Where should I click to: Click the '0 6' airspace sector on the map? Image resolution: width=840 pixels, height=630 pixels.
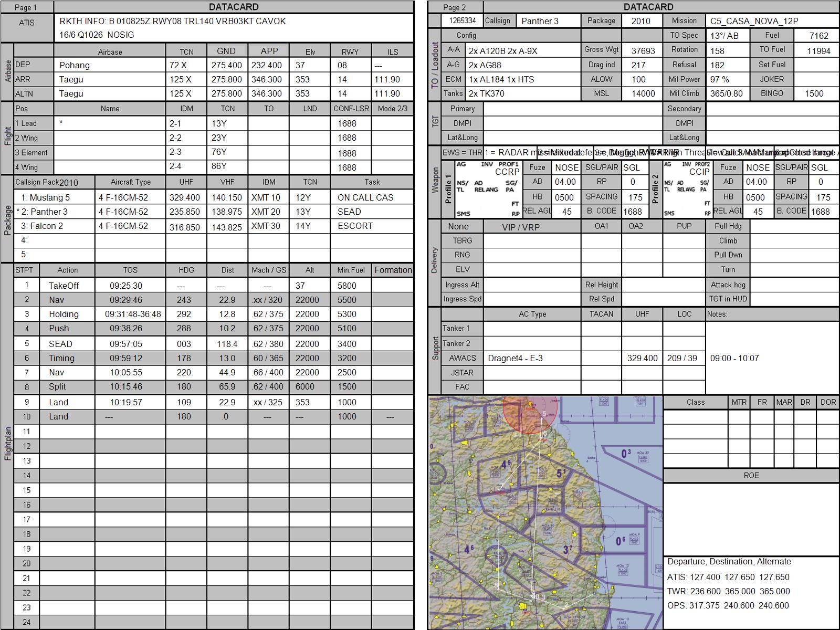point(620,540)
